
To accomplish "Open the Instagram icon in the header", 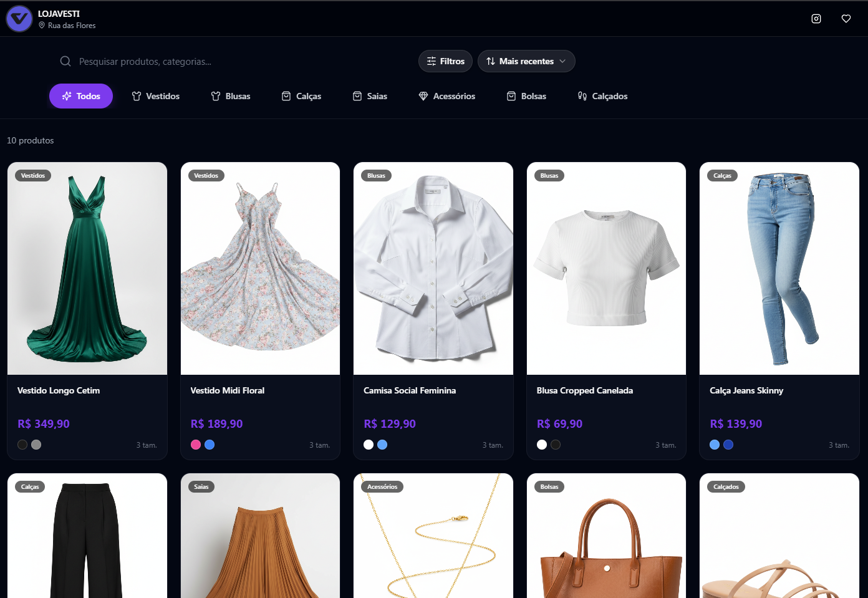I will [816, 18].
